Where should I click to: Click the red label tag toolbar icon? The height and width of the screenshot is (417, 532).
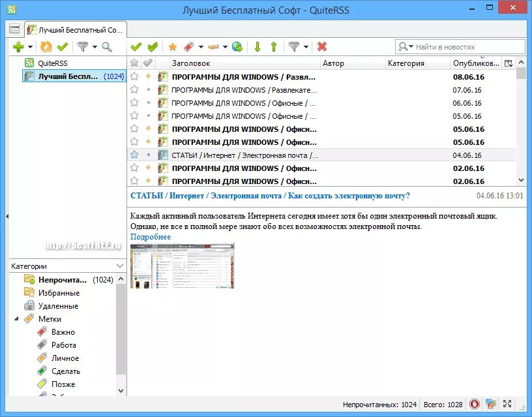(x=189, y=47)
